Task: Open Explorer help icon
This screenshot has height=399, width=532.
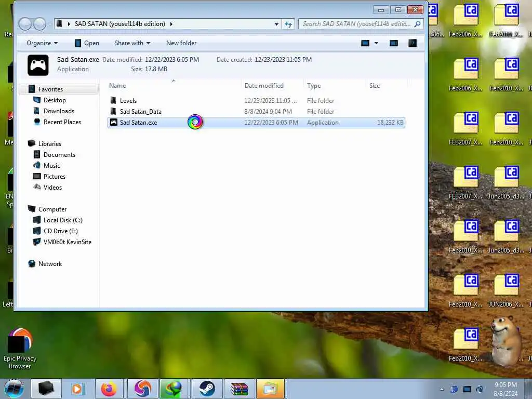Action: tap(412, 43)
